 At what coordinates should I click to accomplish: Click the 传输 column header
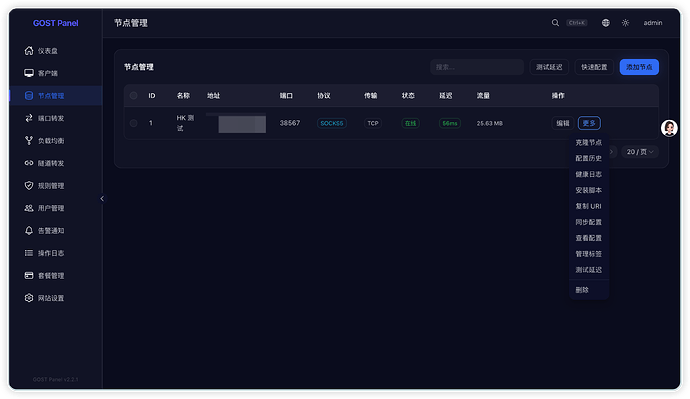pos(371,95)
